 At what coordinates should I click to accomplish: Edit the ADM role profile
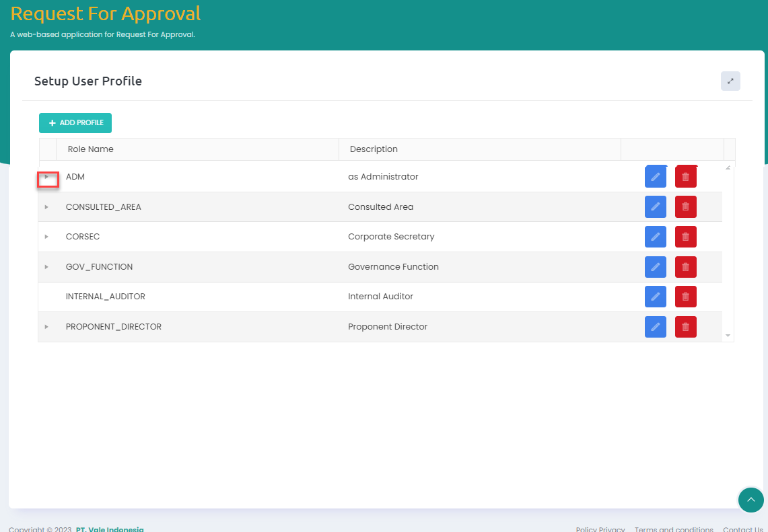tap(655, 177)
